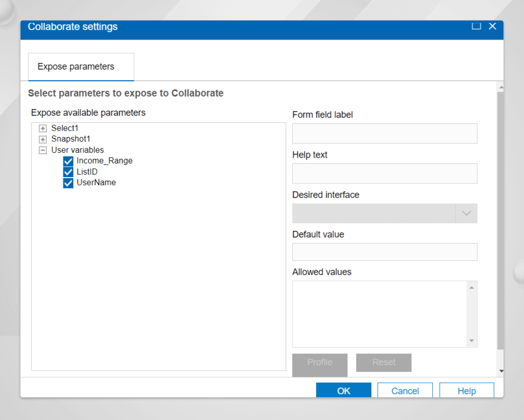Viewport: 524px width, 420px height.
Task: Click the dialog's right scrollbar down arrow
Action: 501,371
